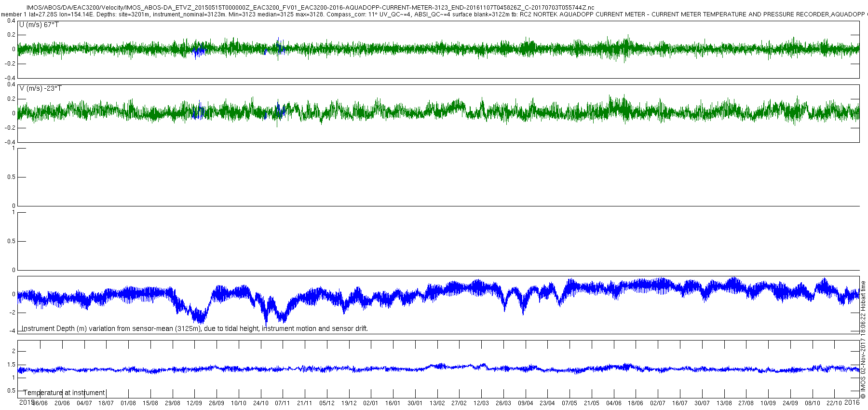This screenshot has height=410, width=868.
Task: Click the 'V (m/s) -23°T' panel label
Action: (x=41, y=88)
